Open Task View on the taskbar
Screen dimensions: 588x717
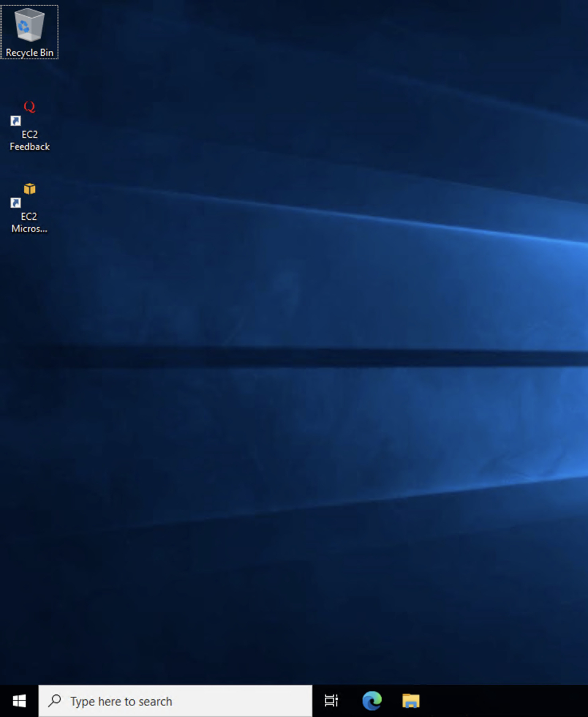click(331, 700)
